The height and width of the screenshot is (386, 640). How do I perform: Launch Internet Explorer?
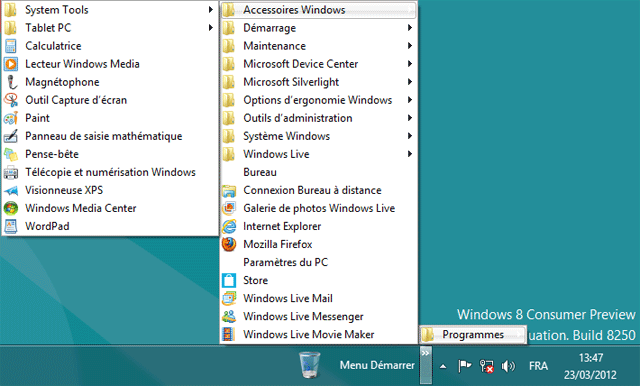pos(318,226)
